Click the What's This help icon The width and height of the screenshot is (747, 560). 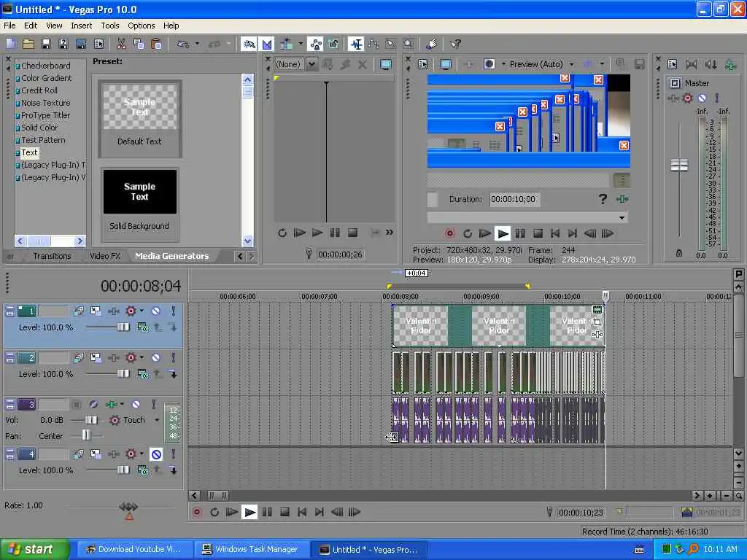tap(455, 44)
